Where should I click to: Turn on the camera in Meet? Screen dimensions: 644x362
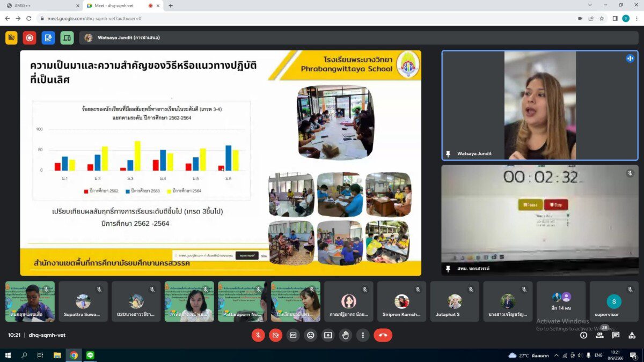click(275, 335)
